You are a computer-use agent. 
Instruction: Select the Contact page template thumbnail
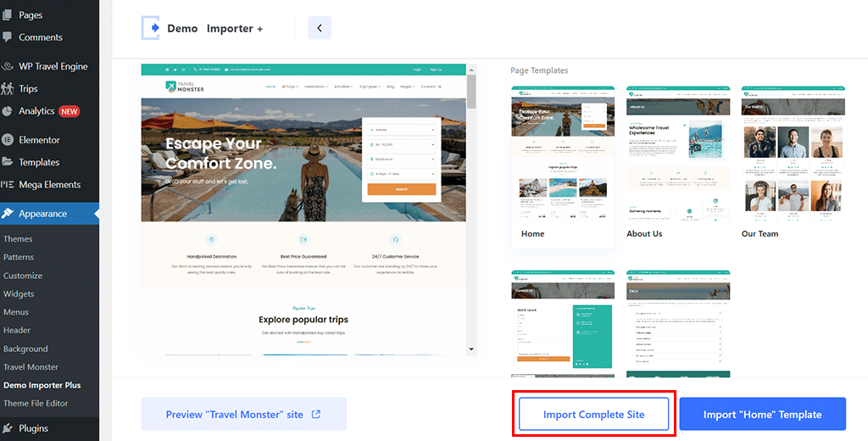[x=563, y=324]
